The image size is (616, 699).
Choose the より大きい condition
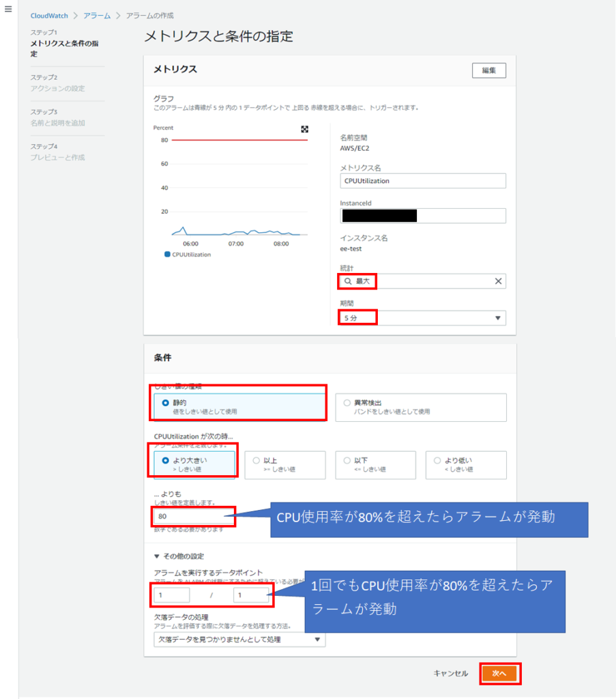point(194,465)
